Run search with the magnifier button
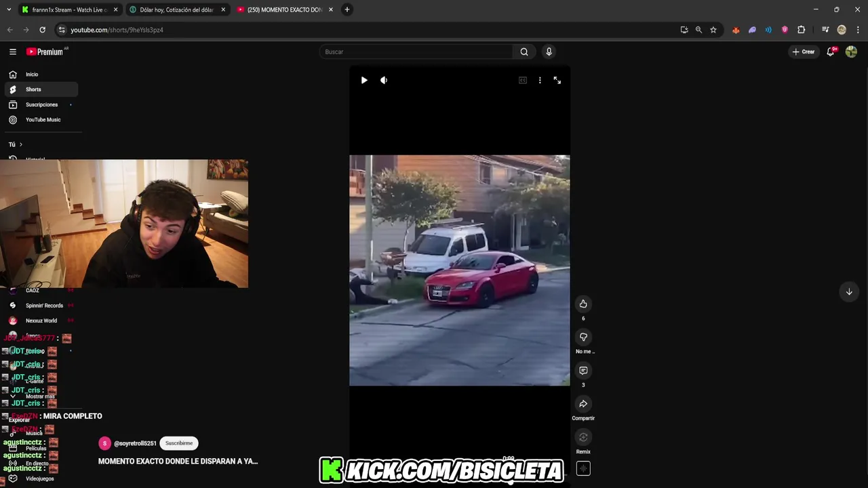 524,52
